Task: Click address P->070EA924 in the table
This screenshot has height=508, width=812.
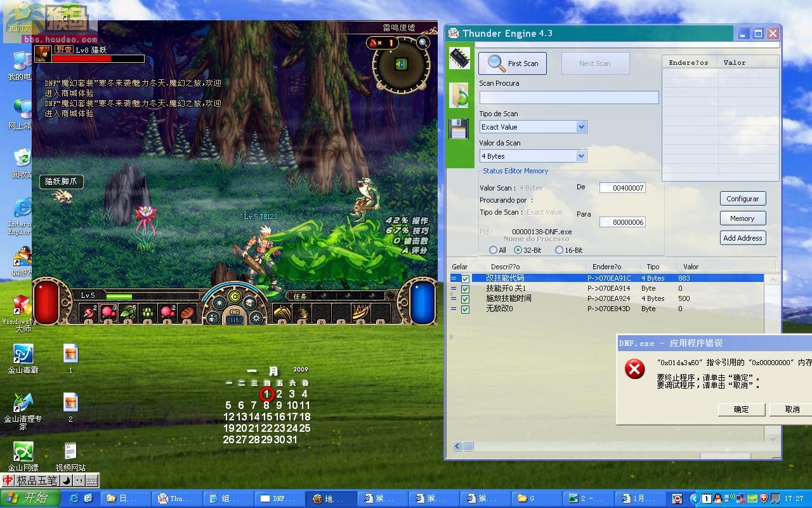Action: (x=609, y=298)
